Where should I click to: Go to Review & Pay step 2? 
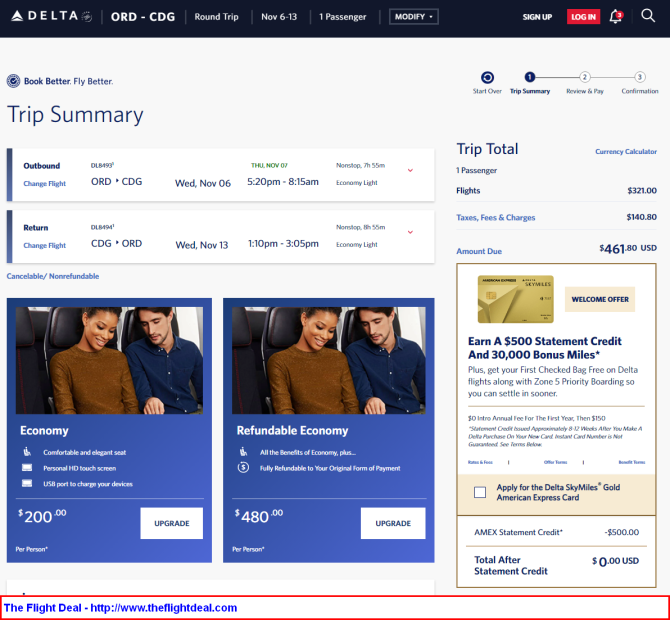point(585,77)
